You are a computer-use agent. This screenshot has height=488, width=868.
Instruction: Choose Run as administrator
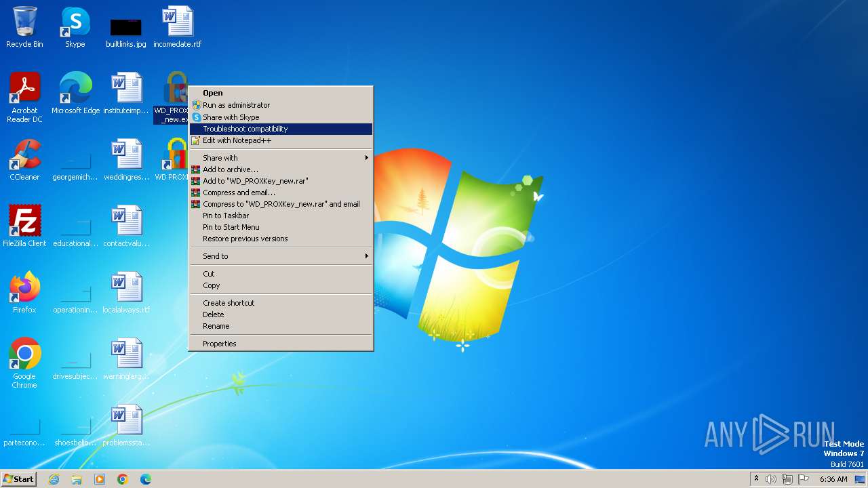click(x=281, y=105)
